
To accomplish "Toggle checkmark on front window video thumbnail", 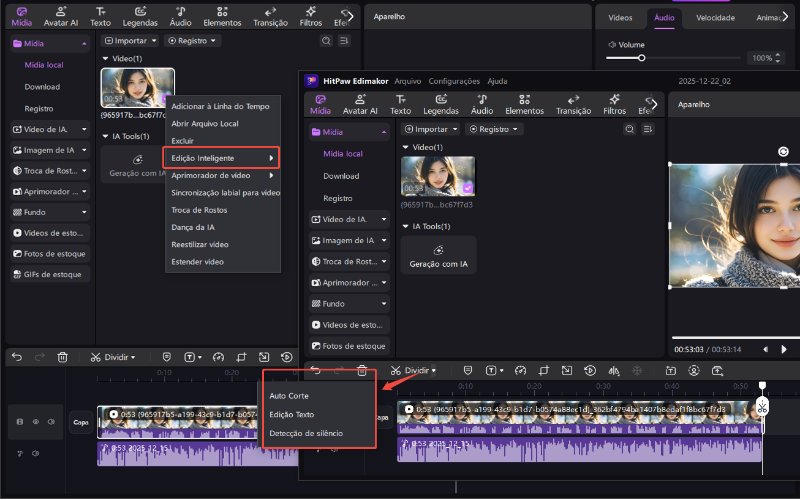I will 467,188.
